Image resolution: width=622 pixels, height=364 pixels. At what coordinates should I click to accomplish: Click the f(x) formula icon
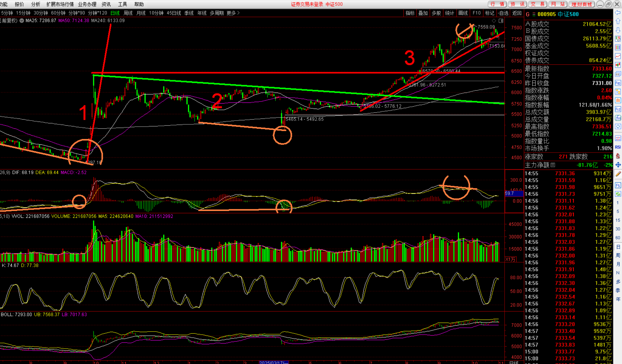(618, 118)
